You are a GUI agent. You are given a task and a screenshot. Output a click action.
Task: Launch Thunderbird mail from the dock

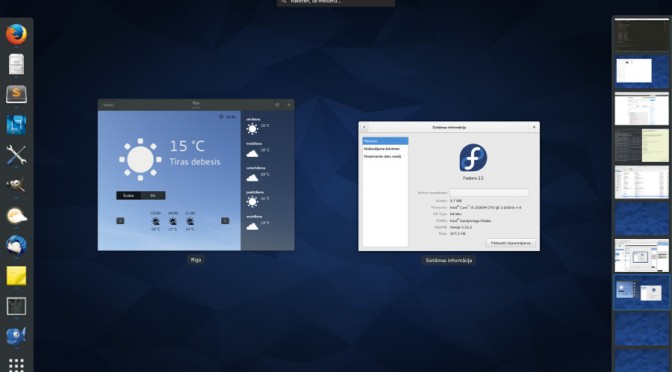click(x=16, y=245)
